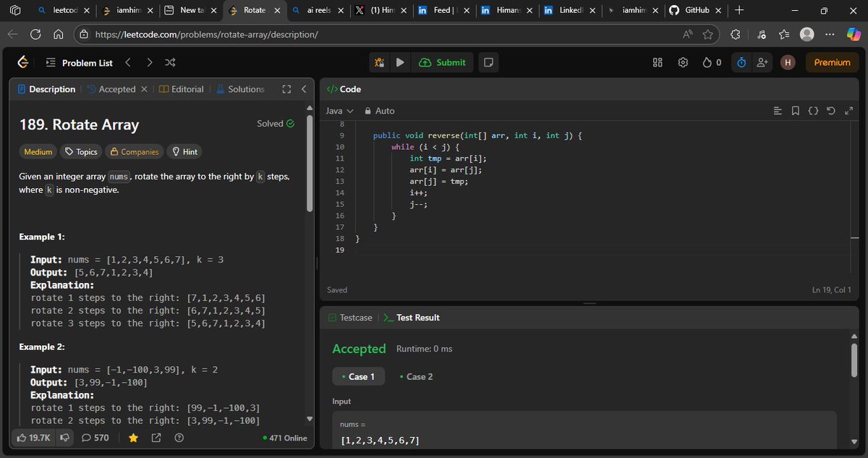Dislike the problem with thumbs down

pos(64,438)
